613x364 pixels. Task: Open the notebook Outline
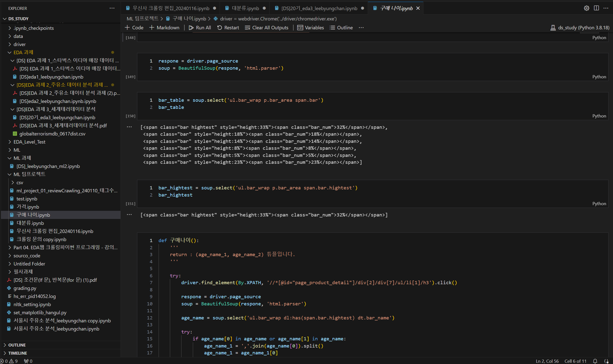pos(341,28)
